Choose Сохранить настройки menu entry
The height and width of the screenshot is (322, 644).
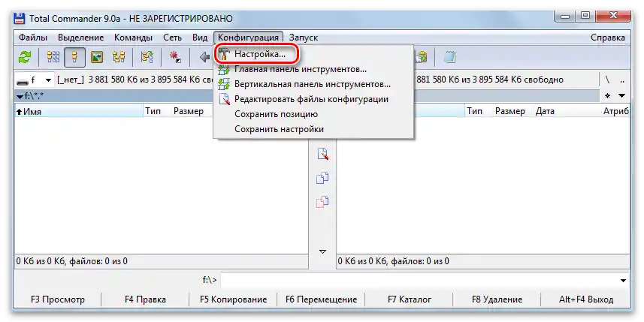[x=313, y=129]
